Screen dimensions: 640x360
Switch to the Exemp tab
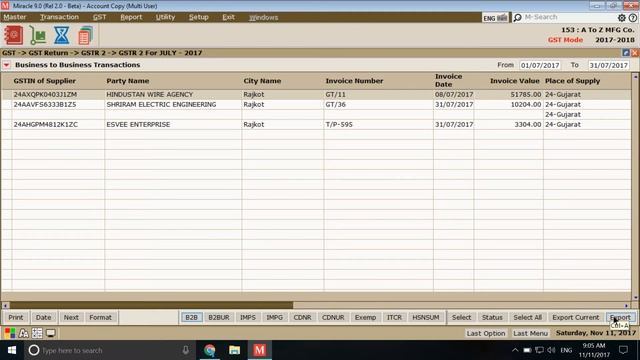[365, 317]
